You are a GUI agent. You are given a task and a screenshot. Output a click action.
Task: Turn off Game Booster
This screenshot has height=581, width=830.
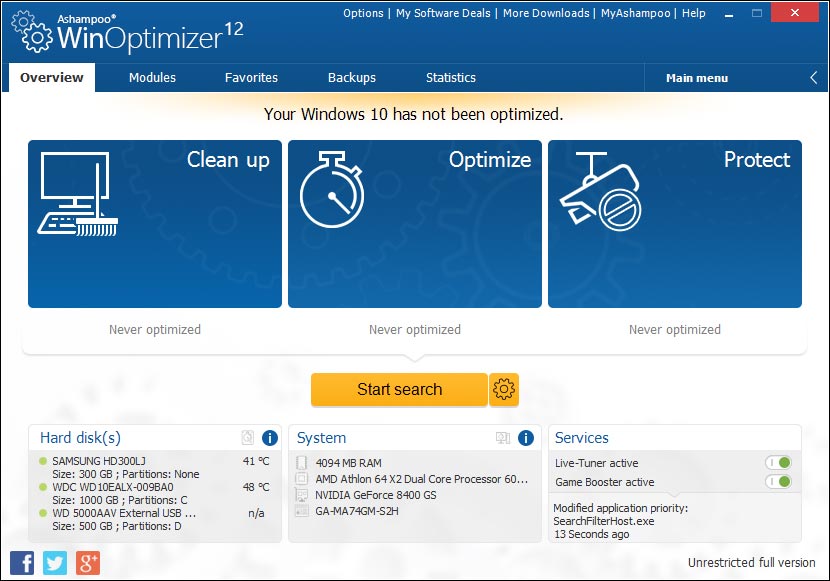tap(779, 481)
